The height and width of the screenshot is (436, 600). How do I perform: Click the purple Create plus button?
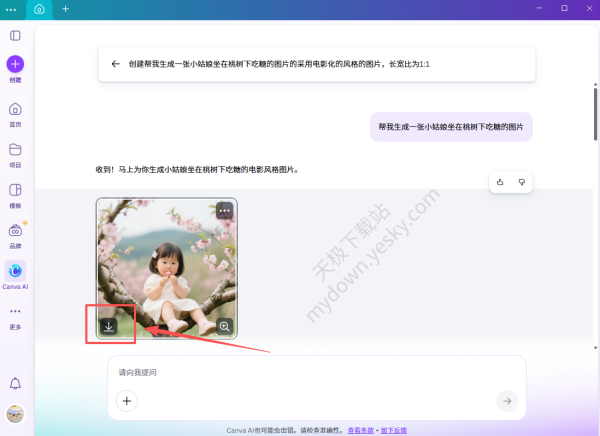click(15, 63)
